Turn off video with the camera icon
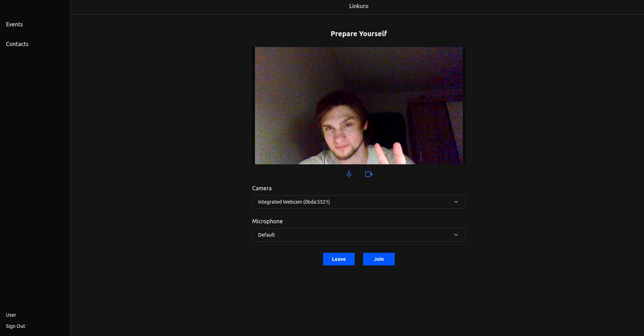This screenshot has height=336, width=644. click(x=368, y=174)
